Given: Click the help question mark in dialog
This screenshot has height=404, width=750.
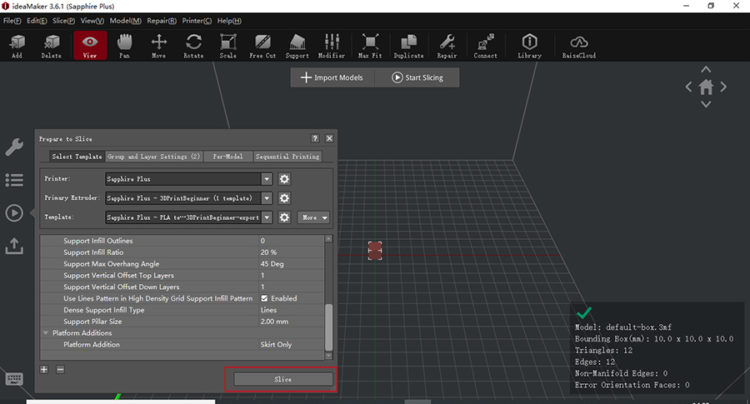Looking at the screenshot, I should (x=315, y=138).
